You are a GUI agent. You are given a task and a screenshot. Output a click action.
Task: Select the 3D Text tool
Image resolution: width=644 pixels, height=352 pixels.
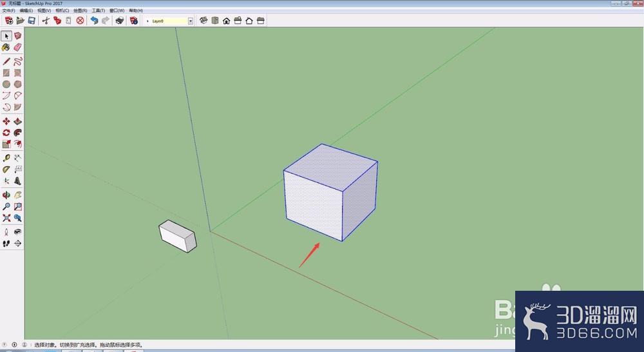pos(17,181)
